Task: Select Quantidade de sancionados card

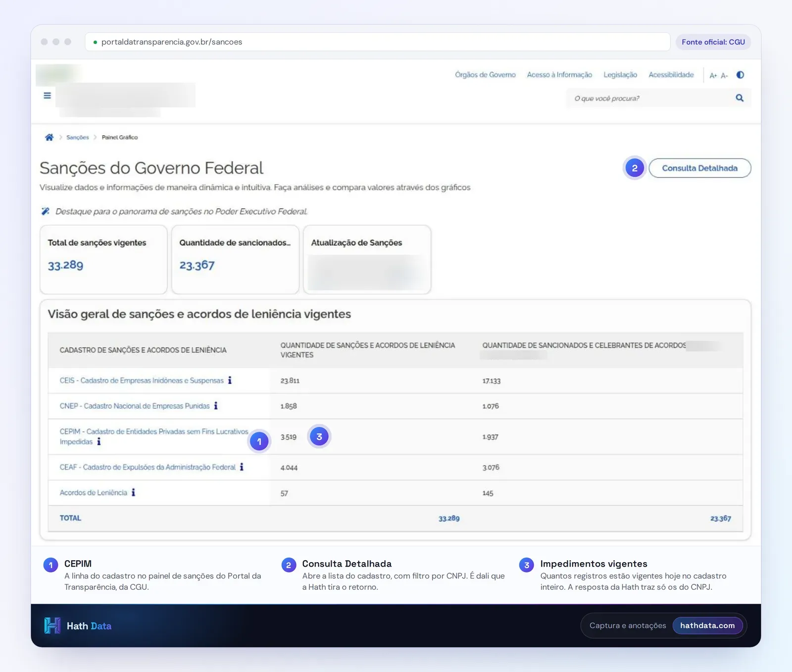Action: (x=235, y=259)
